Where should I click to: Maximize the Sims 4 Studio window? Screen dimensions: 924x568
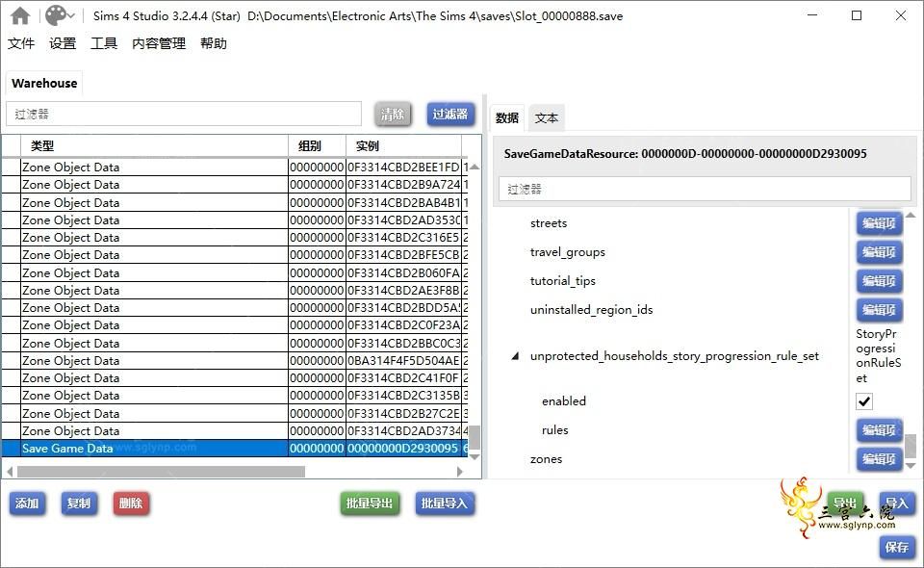pos(857,16)
